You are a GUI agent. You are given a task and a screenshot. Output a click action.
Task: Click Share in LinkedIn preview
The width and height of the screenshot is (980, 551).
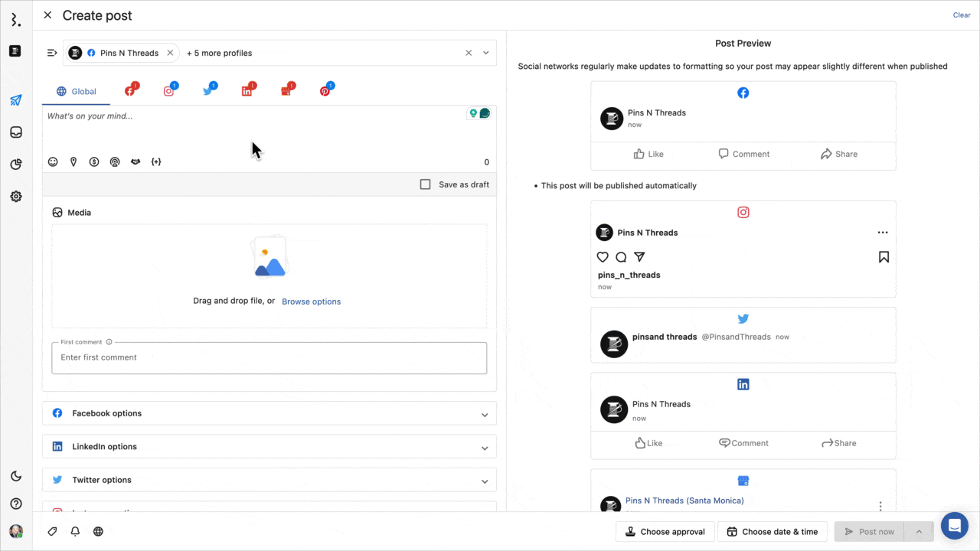pos(838,443)
